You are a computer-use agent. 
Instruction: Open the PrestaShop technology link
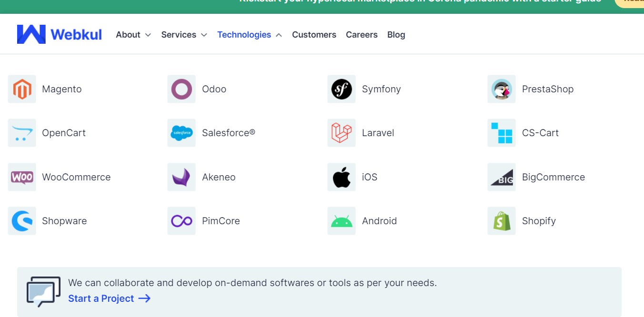(548, 89)
